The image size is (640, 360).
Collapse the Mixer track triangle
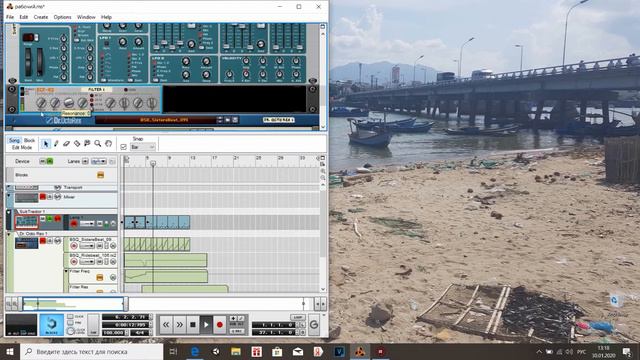9,196
